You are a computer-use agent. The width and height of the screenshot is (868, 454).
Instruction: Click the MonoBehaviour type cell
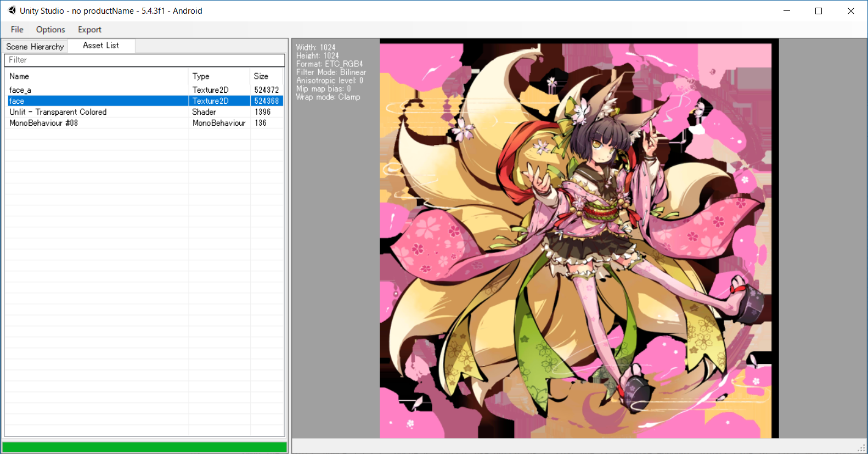tap(219, 123)
